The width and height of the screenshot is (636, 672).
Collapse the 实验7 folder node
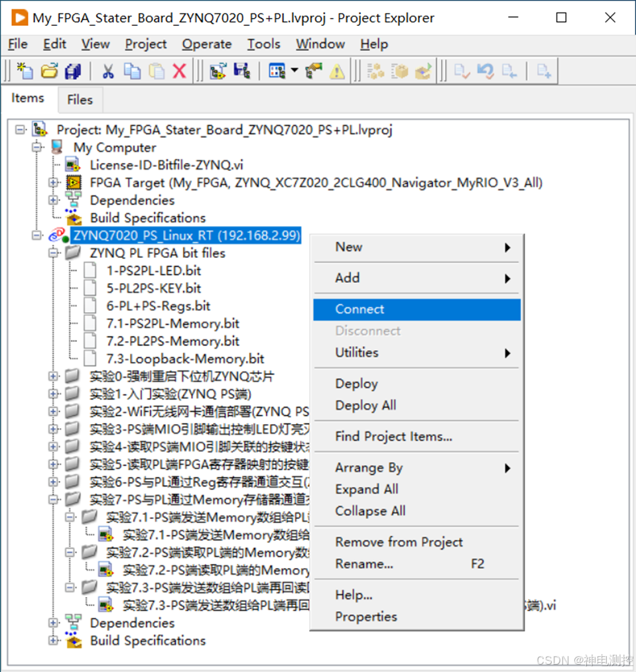pyautogui.click(x=53, y=500)
